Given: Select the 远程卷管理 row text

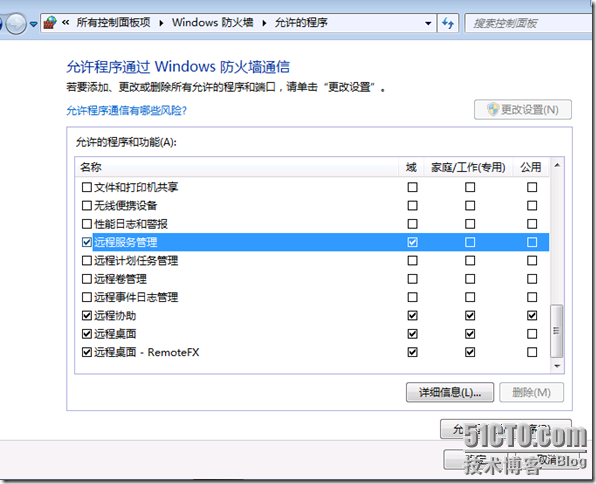Looking at the screenshot, I should (120, 279).
